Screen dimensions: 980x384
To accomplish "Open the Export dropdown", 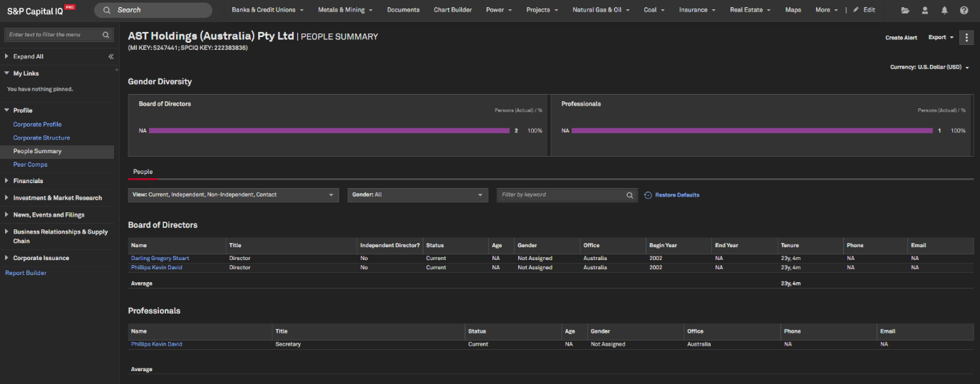I will coord(941,38).
